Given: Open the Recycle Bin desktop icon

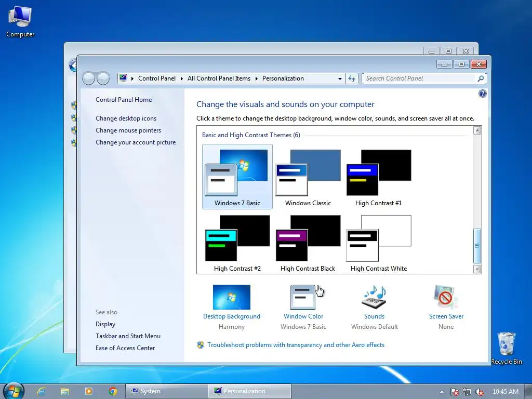Looking at the screenshot, I should click(506, 348).
